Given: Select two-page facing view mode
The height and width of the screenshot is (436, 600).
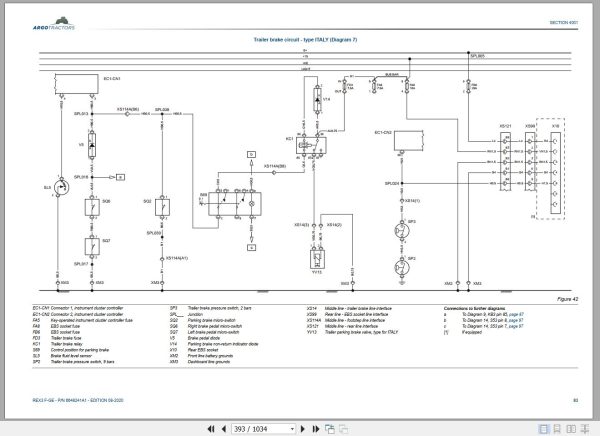Looking at the screenshot, I should pyautogui.click(x=571, y=429).
